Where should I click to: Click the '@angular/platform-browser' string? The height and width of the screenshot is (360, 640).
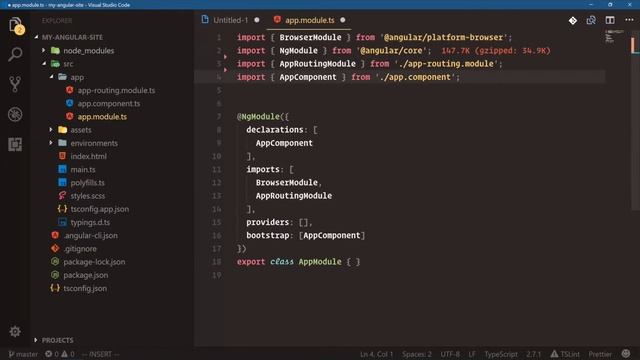click(x=444, y=37)
